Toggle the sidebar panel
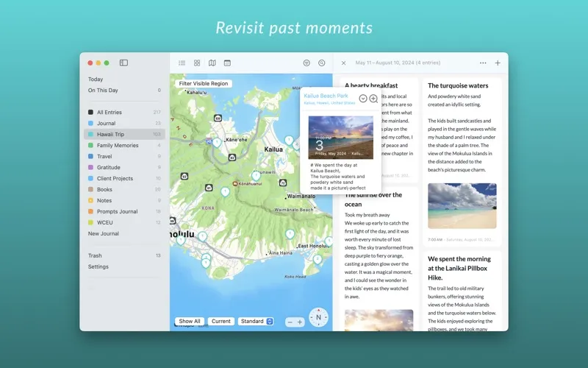 click(x=123, y=63)
